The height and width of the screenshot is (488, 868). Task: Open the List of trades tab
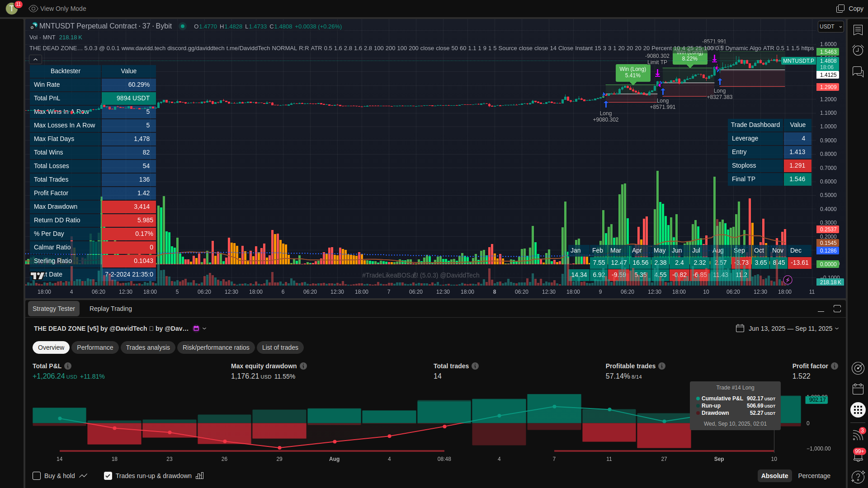coord(280,347)
